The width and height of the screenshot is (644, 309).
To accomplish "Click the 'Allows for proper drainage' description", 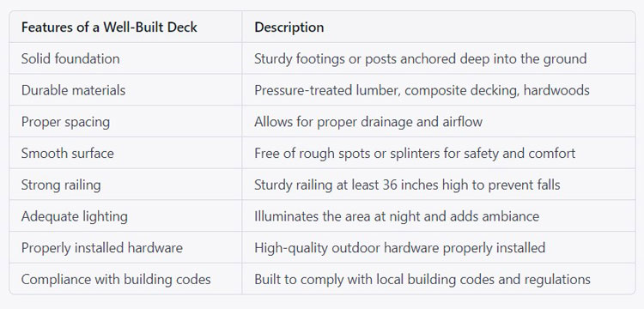I will (368, 122).
